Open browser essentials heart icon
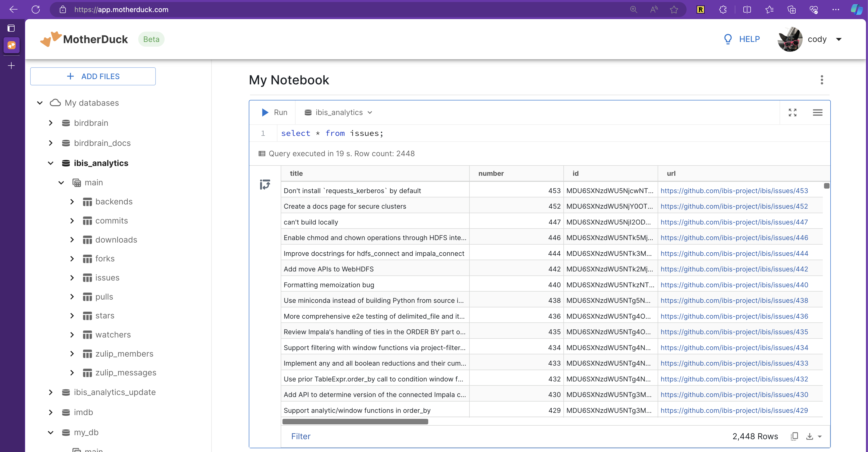Screen dimensions: 868x452 814,10
